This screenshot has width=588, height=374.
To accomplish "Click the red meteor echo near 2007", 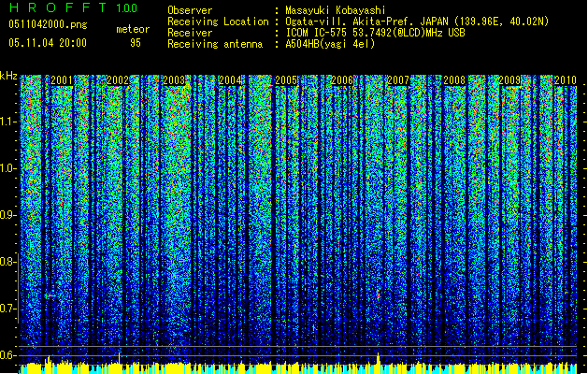I will coord(379,295).
